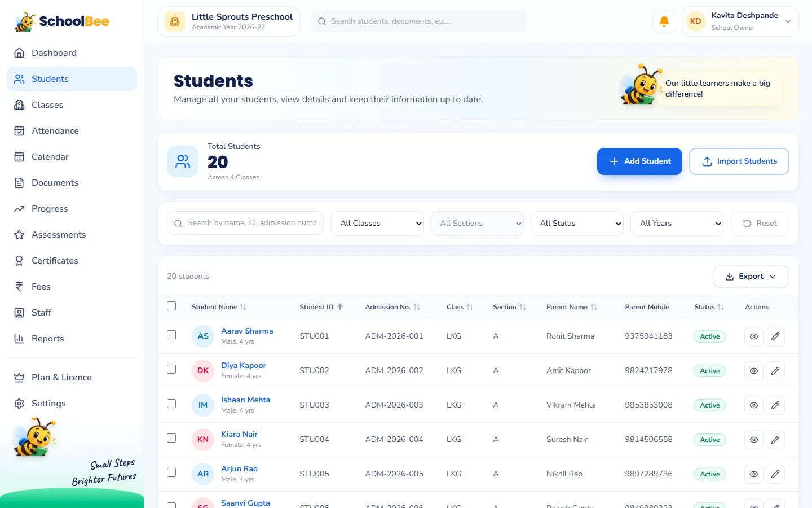
Task: Edit Aarav Sharma using pencil icon
Action: 775,336
